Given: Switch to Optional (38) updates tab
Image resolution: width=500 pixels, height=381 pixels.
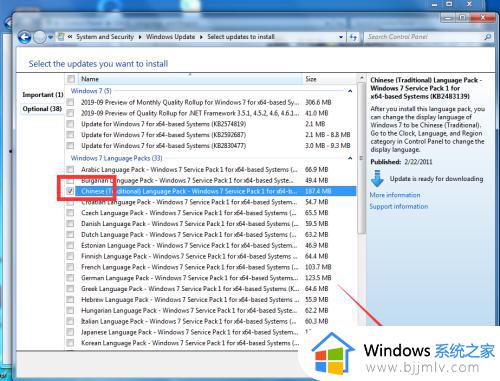Looking at the screenshot, I should [42, 109].
